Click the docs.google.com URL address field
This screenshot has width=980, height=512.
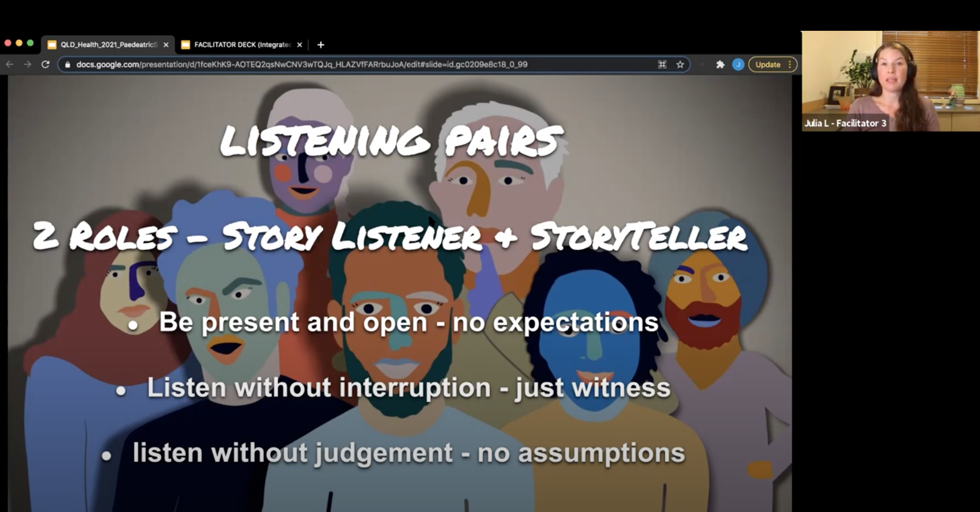point(302,64)
